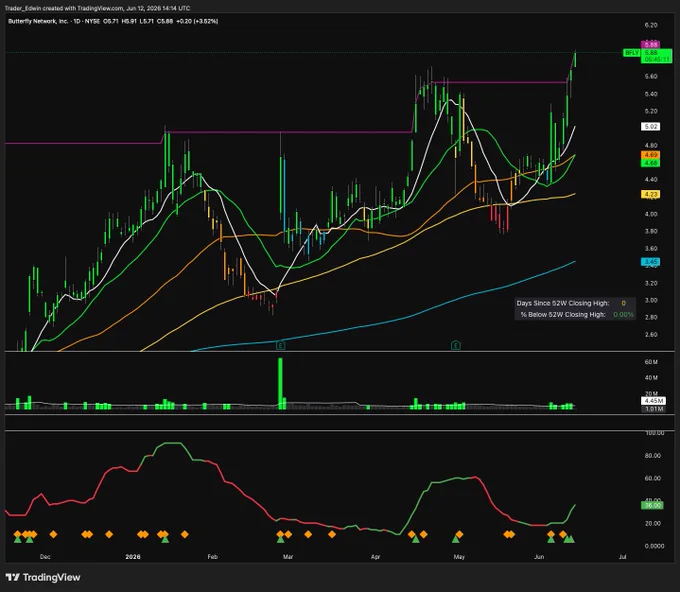680x592 pixels.
Task: Click the earnings E marker near May
Action: (x=455, y=345)
